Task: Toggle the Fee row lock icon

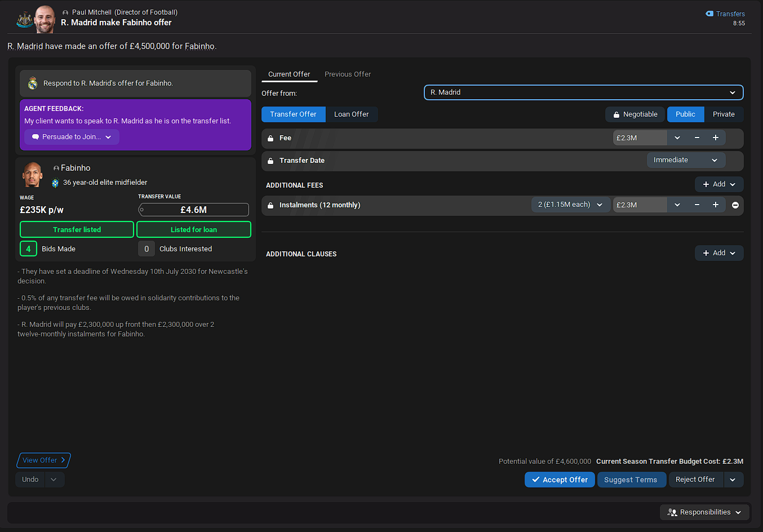Action: click(270, 138)
